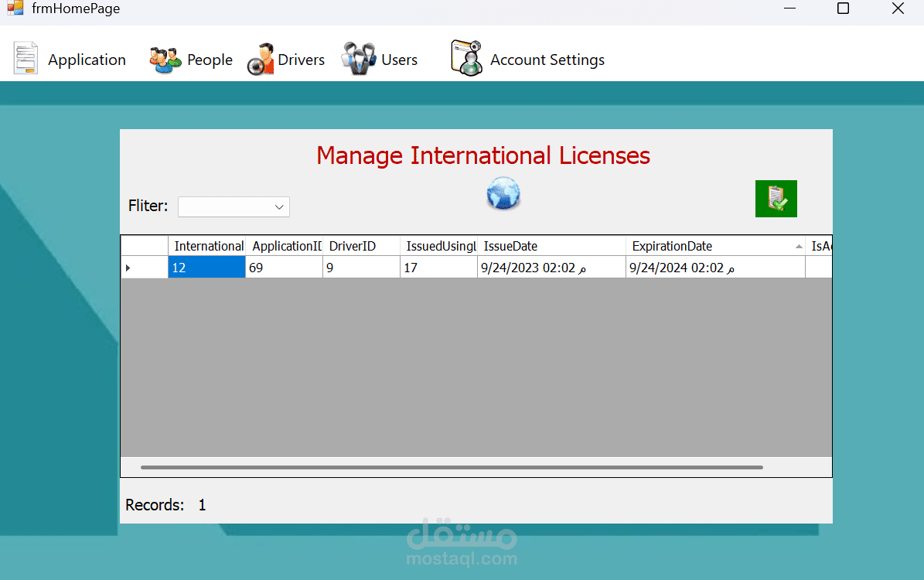Select the cell with value 17
This screenshot has width=924, height=580.
point(438,268)
